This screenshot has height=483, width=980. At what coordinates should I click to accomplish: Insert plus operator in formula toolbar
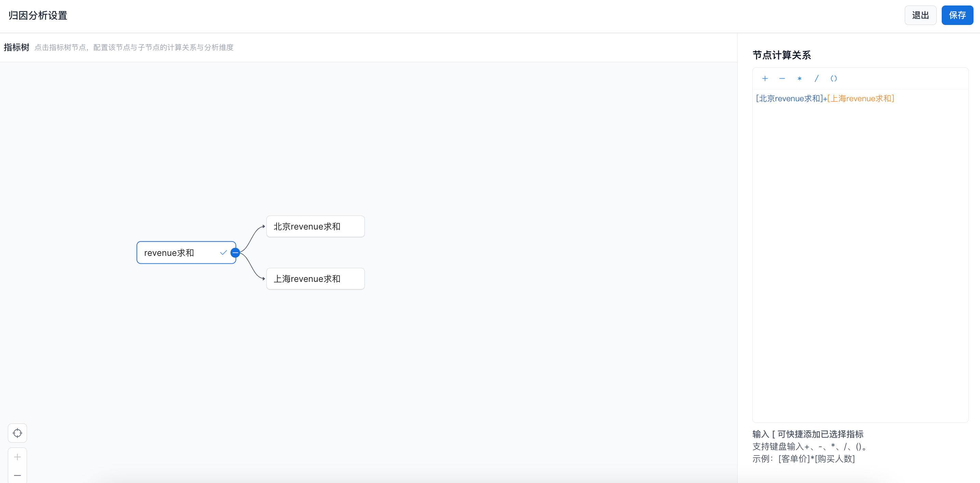click(765, 78)
